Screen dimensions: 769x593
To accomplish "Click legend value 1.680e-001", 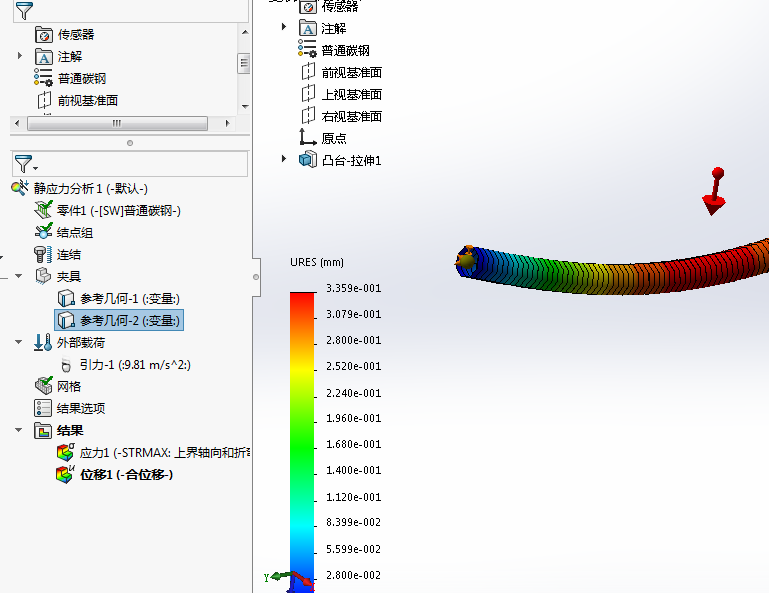I will click(x=354, y=444).
